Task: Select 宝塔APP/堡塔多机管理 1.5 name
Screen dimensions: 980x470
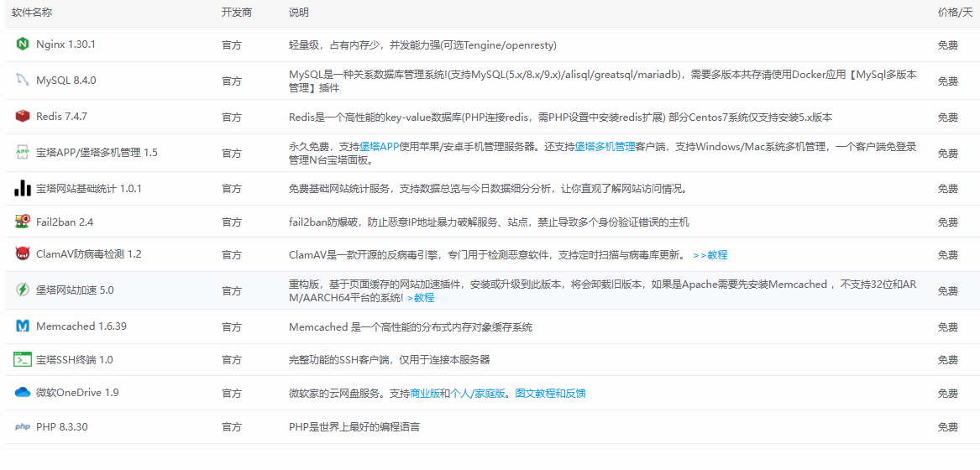Action: coord(97,153)
